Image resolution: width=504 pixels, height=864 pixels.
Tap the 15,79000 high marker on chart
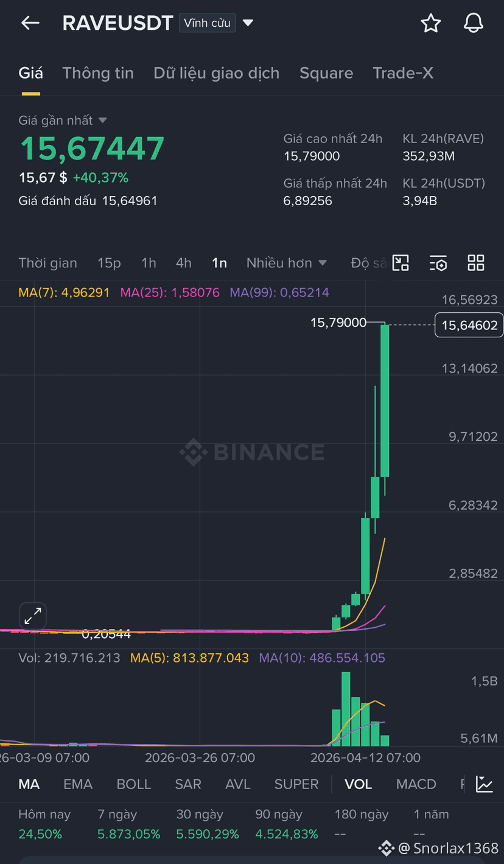click(338, 323)
